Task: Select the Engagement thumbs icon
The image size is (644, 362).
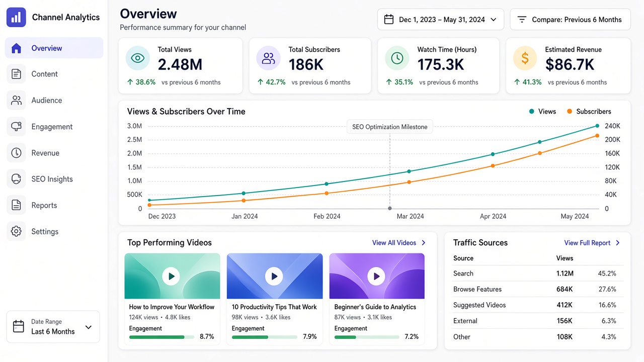Action: 16,127
